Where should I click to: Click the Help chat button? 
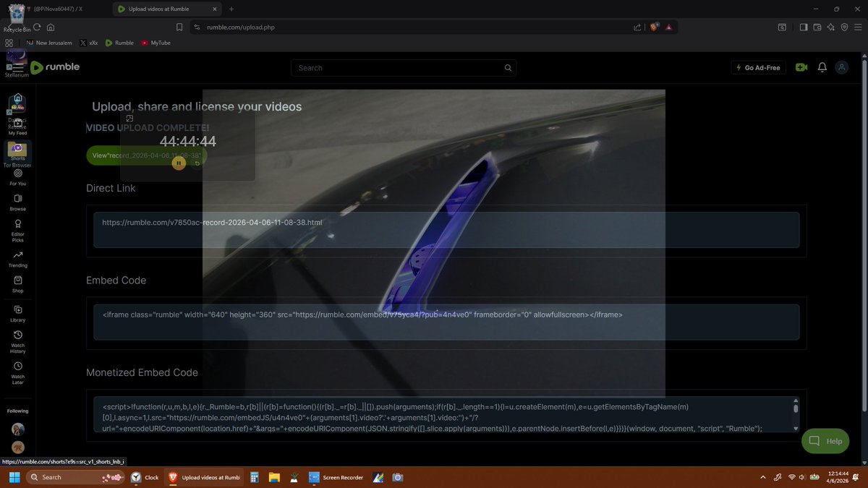825,441
